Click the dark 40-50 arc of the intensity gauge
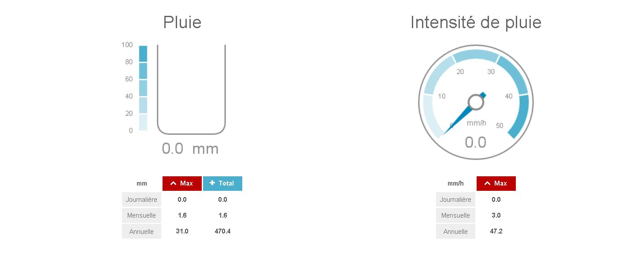 519,116
